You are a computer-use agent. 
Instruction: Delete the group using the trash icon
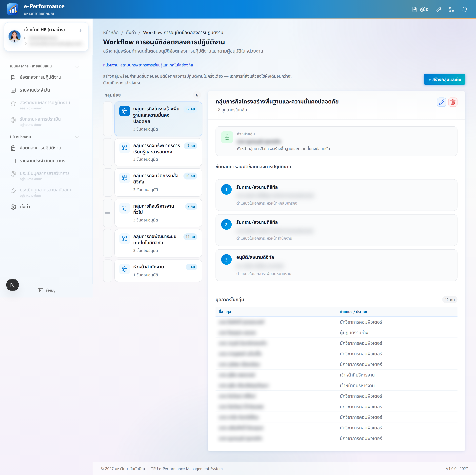pyautogui.click(x=453, y=102)
